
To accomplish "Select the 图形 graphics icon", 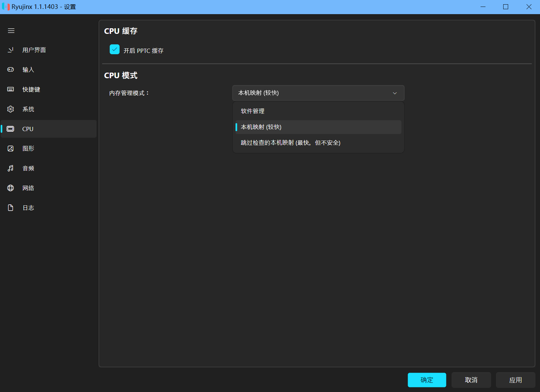I will [x=11, y=149].
